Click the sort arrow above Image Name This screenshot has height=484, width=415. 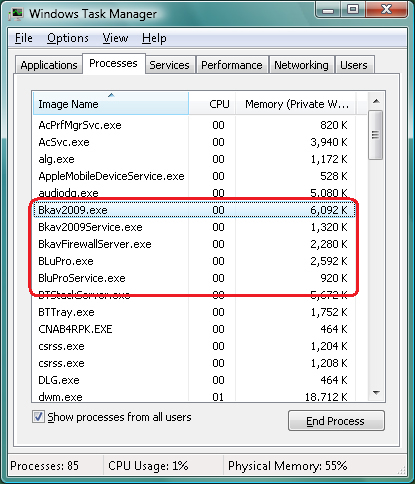tap(111, 95)
